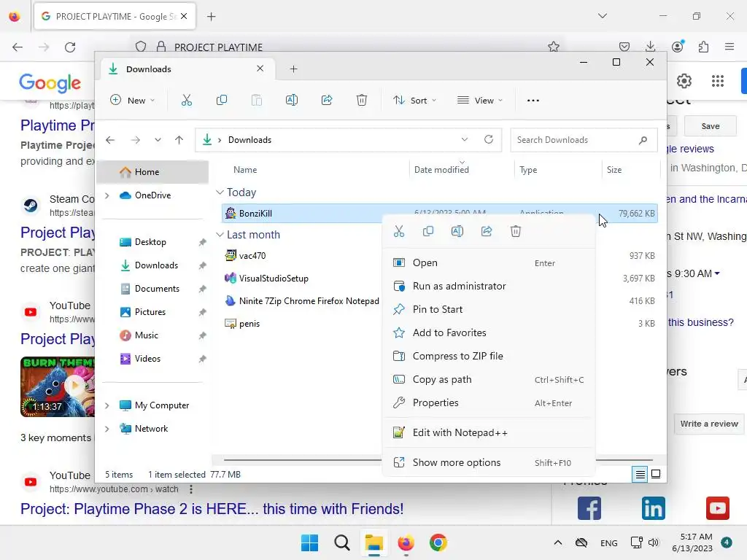Click the Search Downloads field
This screenshot has width=747, height=560.
pos(584,140)
